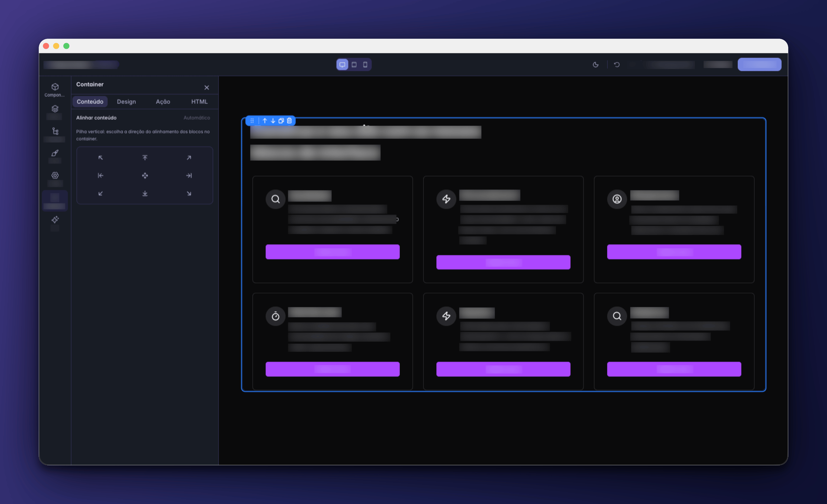Switch to desktop preview mode
This screenshot has width=827, height=504.
342,64
